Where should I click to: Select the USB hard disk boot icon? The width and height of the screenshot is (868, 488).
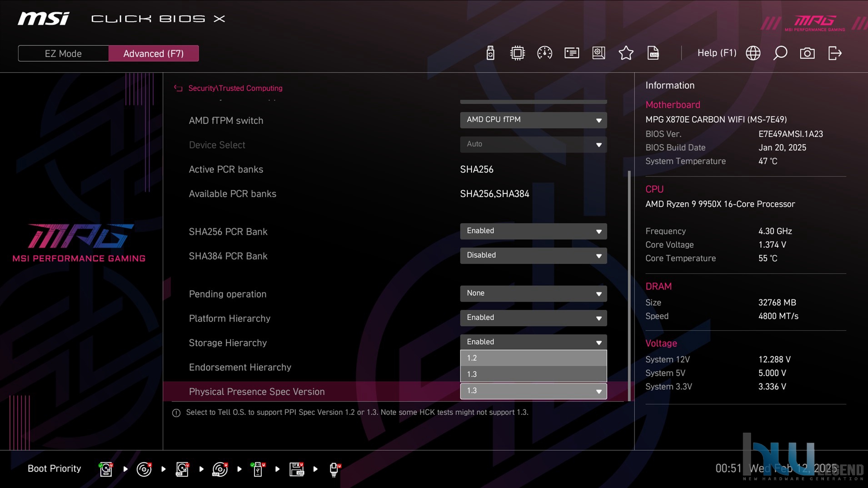[x=182, y=469]
